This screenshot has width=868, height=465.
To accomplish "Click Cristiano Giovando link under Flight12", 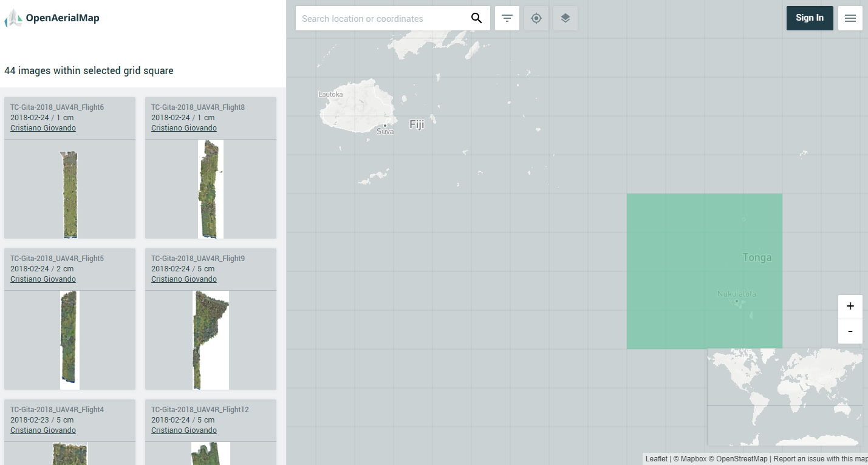I will coord(184,430).
